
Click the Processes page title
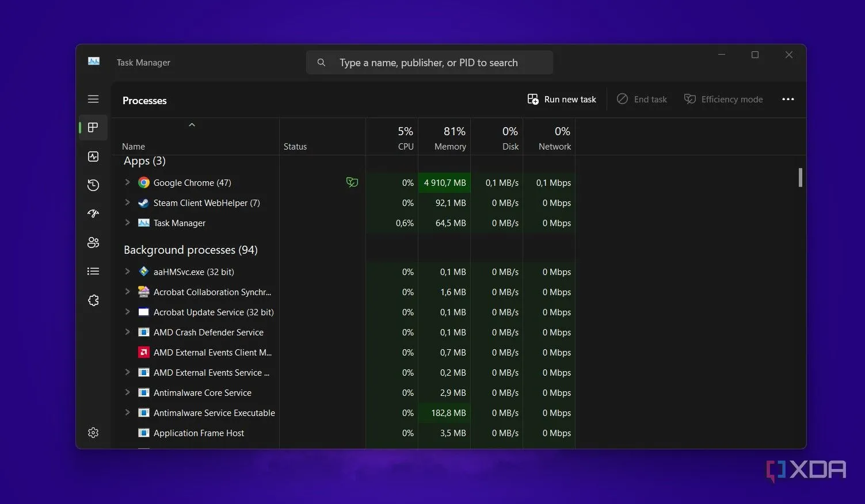pos(144,100)
